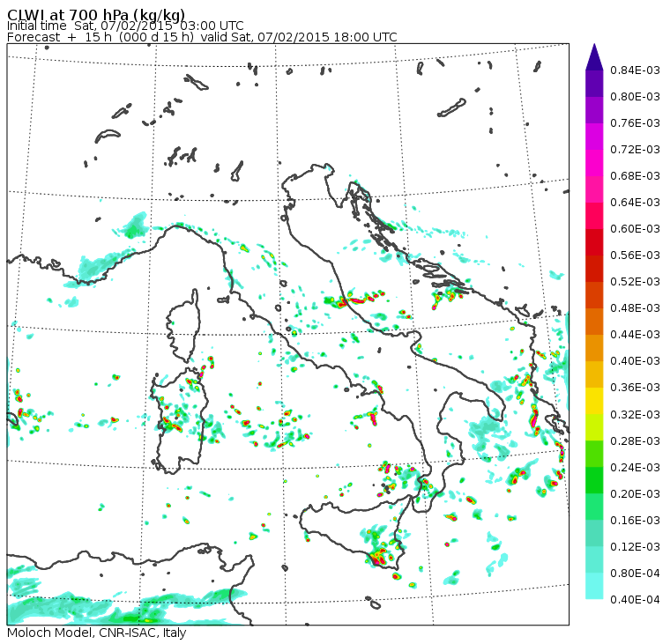Click the "Moloch Model, CNR-ISAC, Italy" footer text
The width and height of the screenshot is (670, 644).
click(97, 633)
